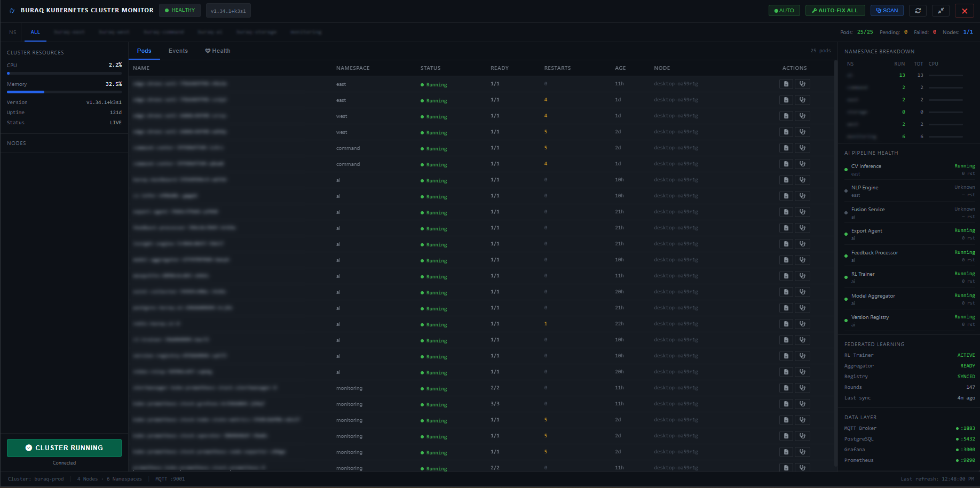Click the v1.34.1+k3s1 version badge
Image resolution: width=980 pixels, height=488 pixels.
228,10
